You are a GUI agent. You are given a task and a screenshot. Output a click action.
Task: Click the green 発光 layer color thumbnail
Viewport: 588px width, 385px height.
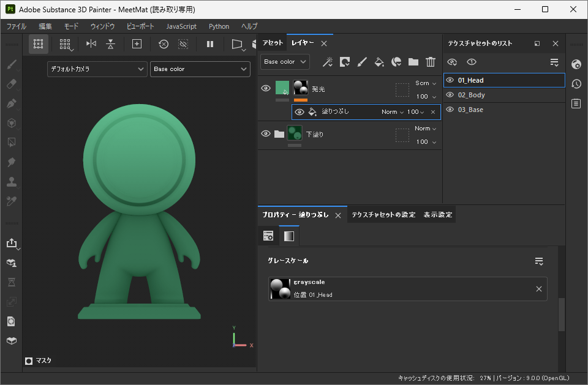coord(282,89)
